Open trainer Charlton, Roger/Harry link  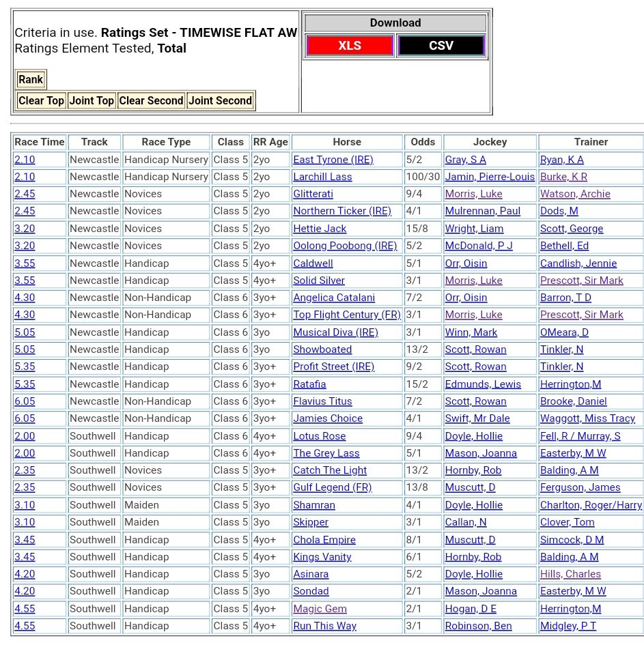point(591,505)
